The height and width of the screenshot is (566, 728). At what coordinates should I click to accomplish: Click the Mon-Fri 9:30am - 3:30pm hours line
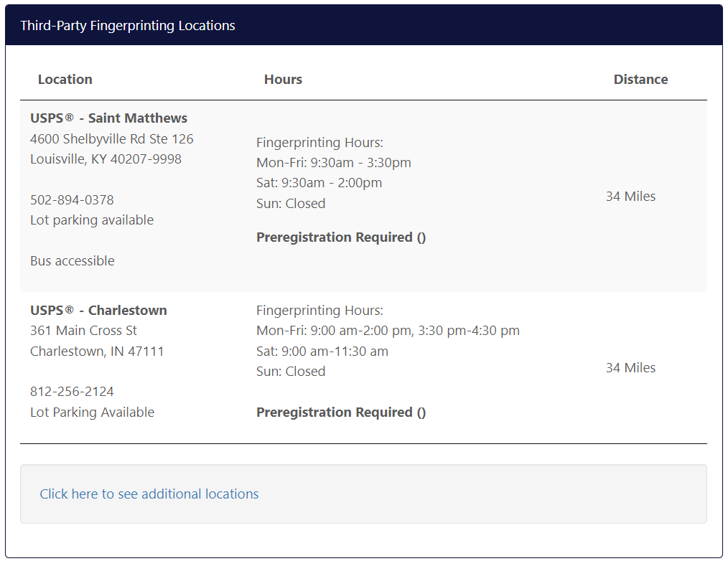tap(334, 163)
